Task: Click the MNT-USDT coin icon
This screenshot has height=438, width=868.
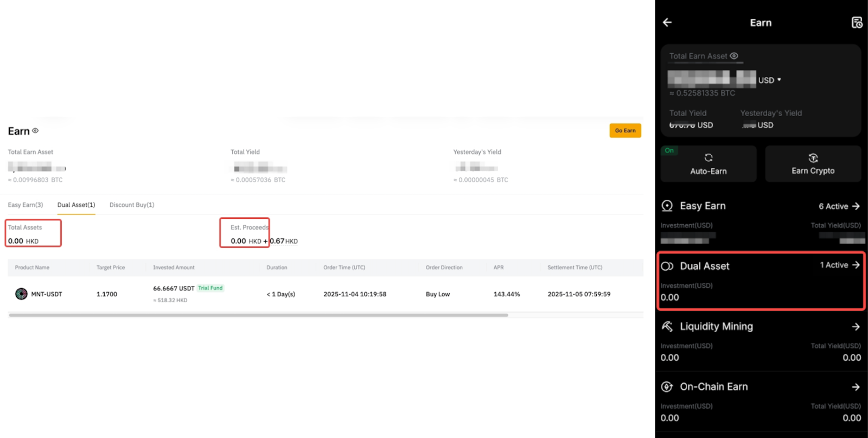Action: [x=21, y=294]
